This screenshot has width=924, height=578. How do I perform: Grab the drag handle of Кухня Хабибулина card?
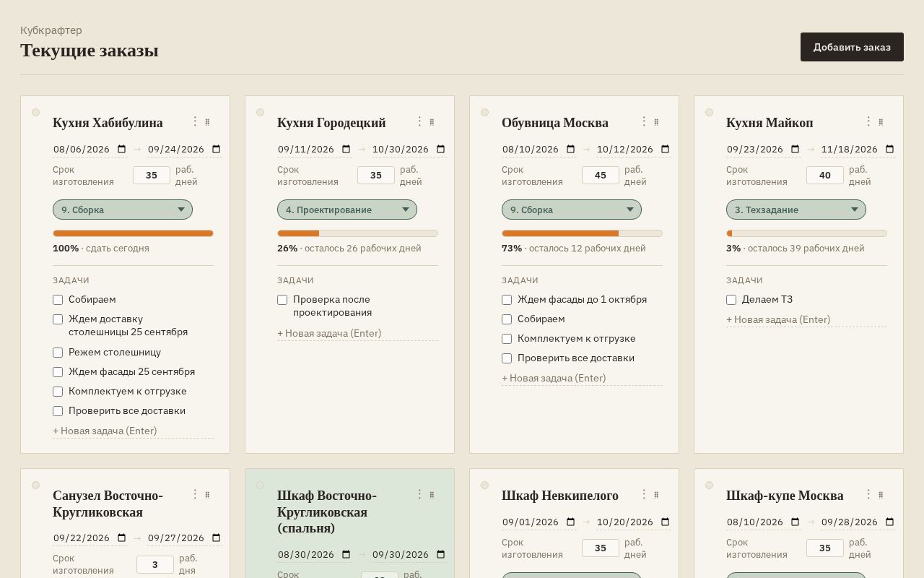tap(207, 122)
